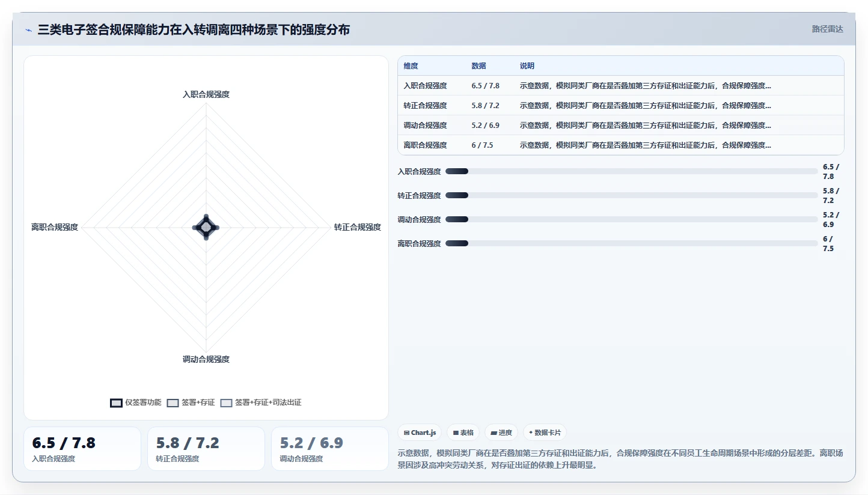Click the 入职合规强度 progress bar
Screen dimensions: 868x495
pos(632,171)
